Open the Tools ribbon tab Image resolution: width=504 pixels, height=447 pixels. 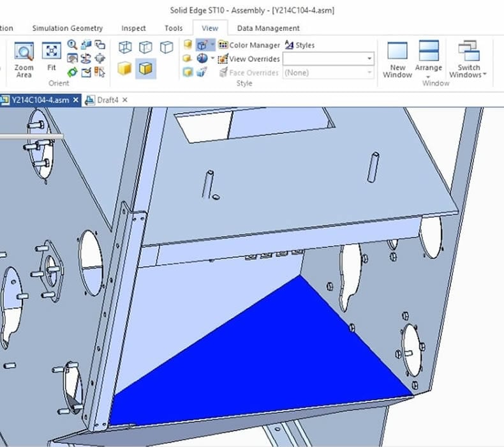coord(173,28)
